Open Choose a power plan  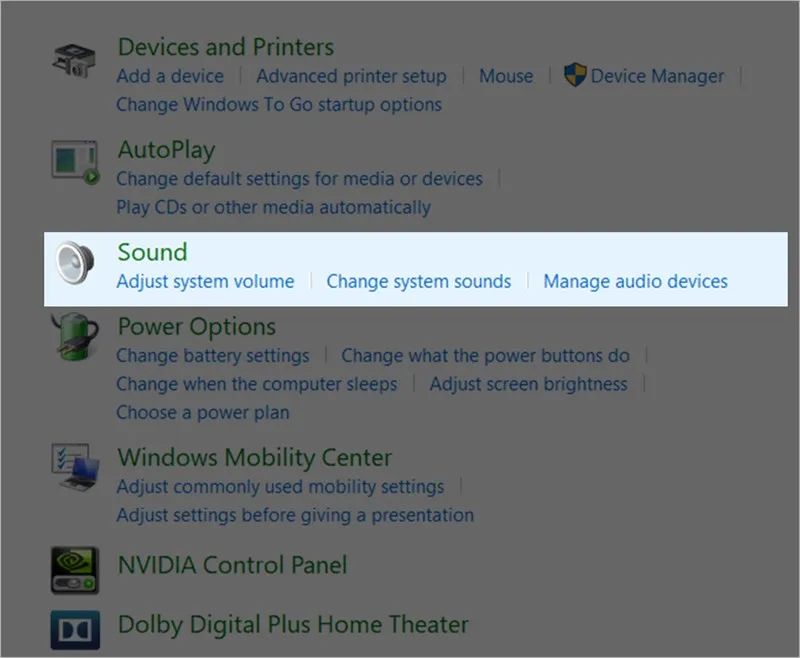(x=202, y=412)
